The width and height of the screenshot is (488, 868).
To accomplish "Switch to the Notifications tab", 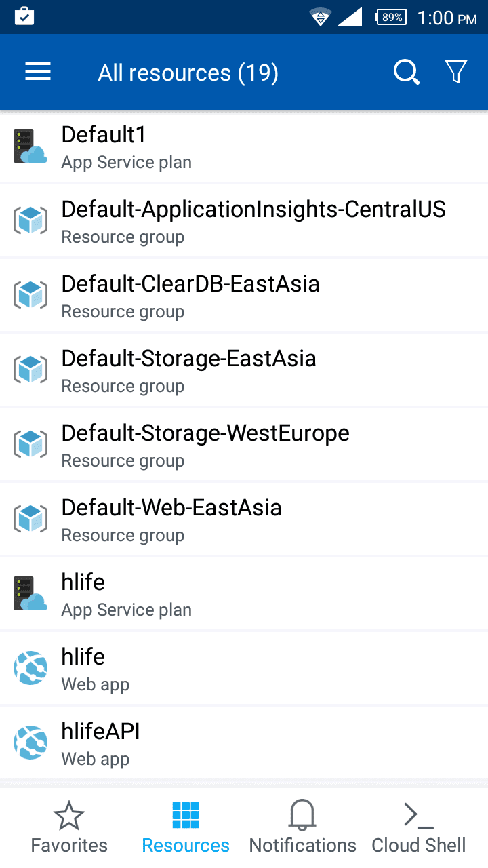I will coord(302,827).
